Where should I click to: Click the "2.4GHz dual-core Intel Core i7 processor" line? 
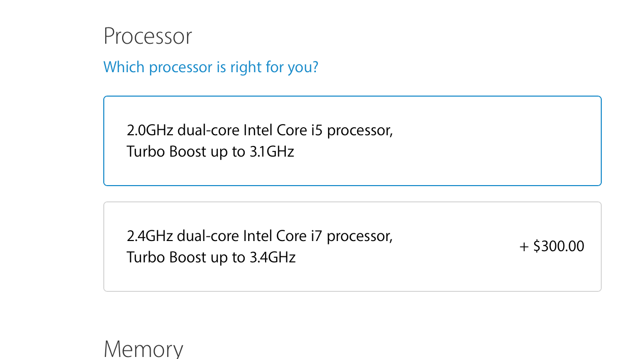point(259,236)
